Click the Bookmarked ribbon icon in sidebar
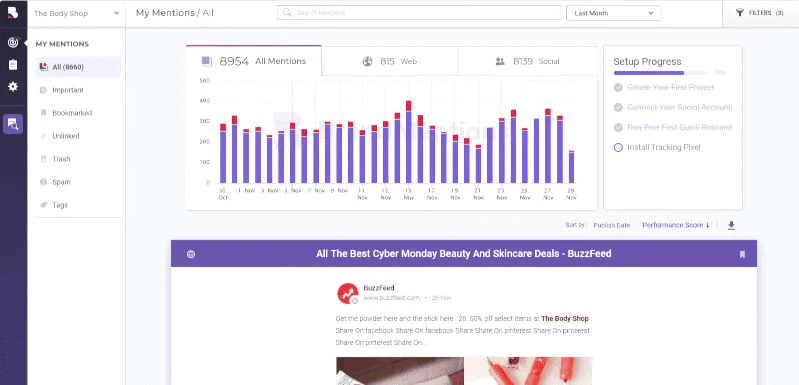The height and width of the screenshot is (385, 799). tap(43, 113)
